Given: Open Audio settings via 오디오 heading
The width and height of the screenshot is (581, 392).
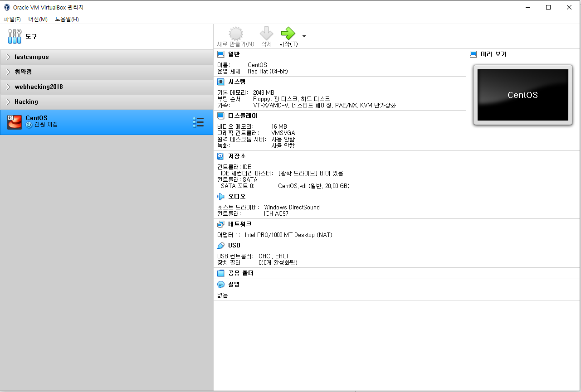Looking at the screenshot, I should [x=237, y=197].
